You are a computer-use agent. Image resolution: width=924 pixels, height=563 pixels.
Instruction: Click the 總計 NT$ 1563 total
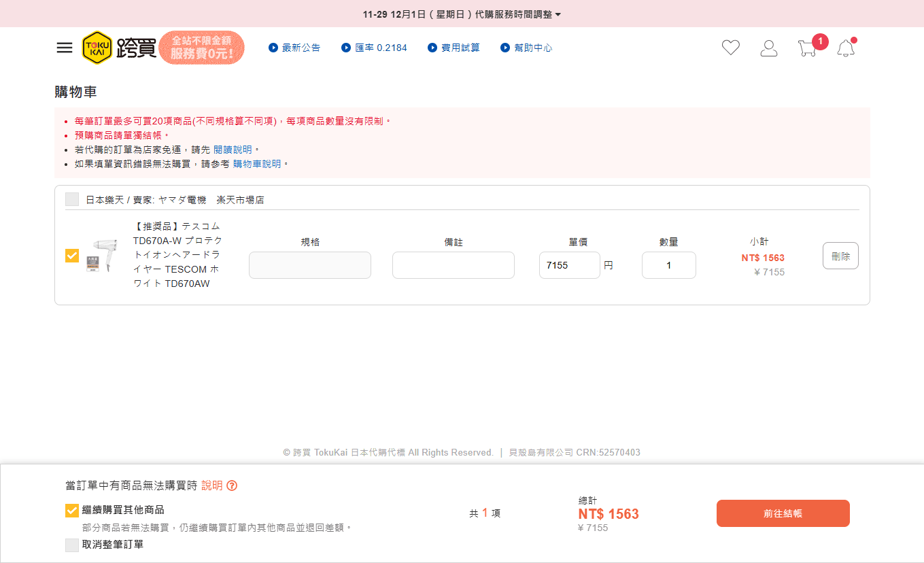tap(609, 514)
